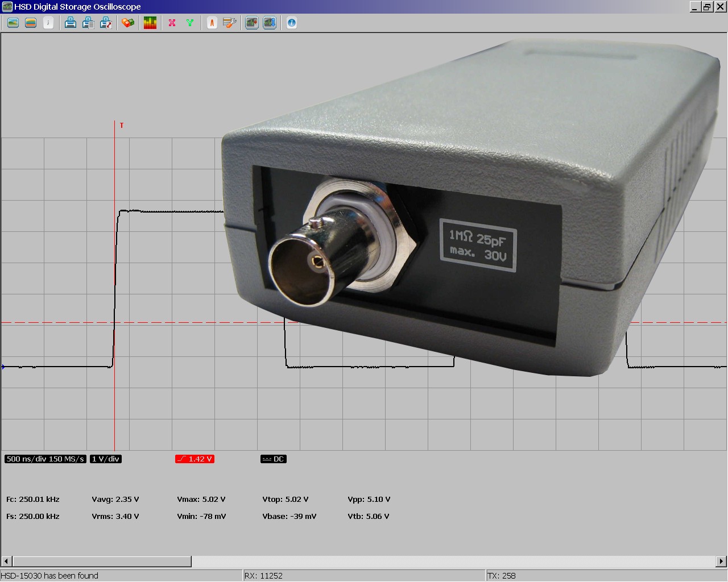Click the scrollbar left arrow
Viewport: 728px width, 582px height.
(6, 562)
